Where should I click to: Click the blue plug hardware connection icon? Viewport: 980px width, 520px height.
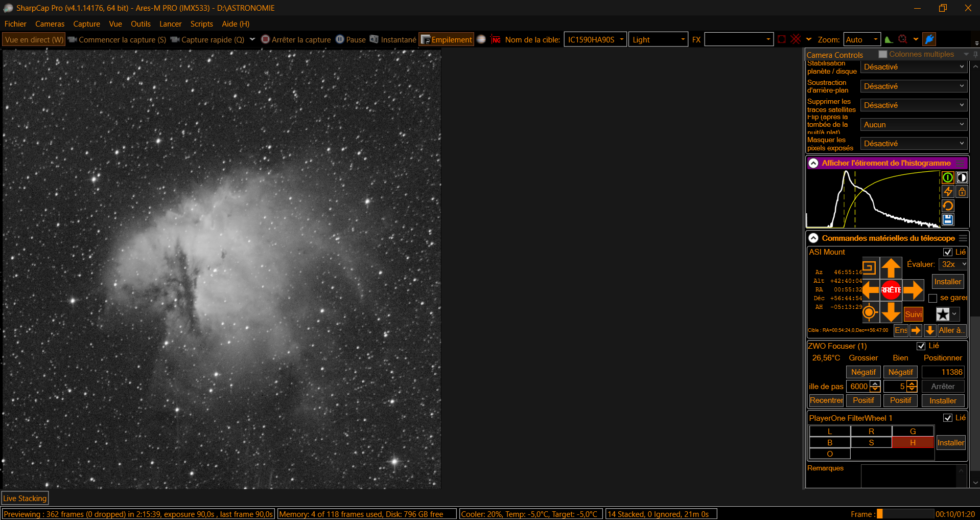pyautogui.click(x=929, y=39)
